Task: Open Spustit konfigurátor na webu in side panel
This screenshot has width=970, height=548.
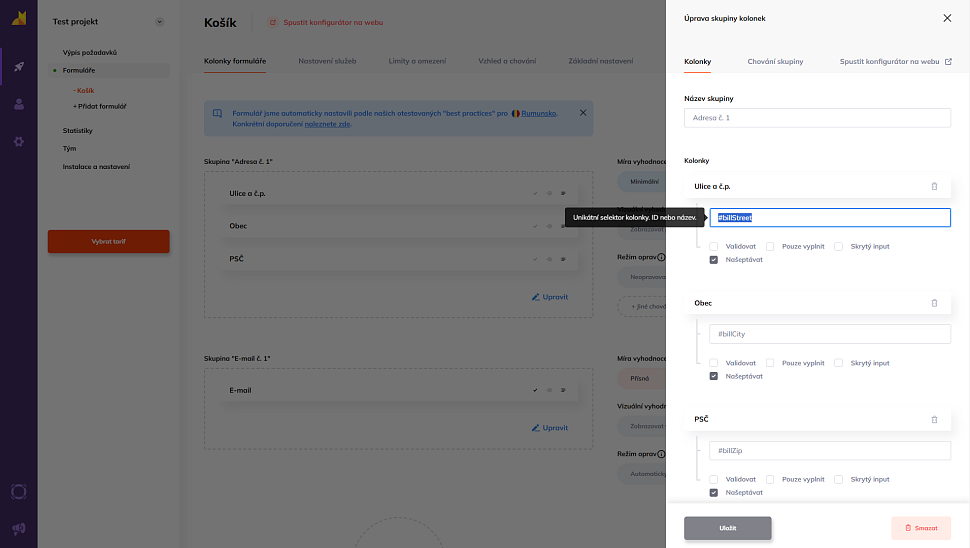Action: [x=895, y=61]
